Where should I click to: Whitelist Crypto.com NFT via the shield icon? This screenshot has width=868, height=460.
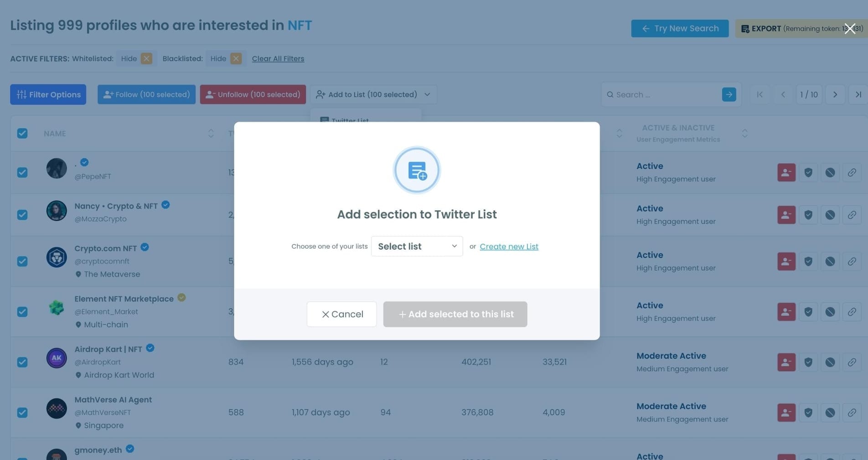coord(808,261)
